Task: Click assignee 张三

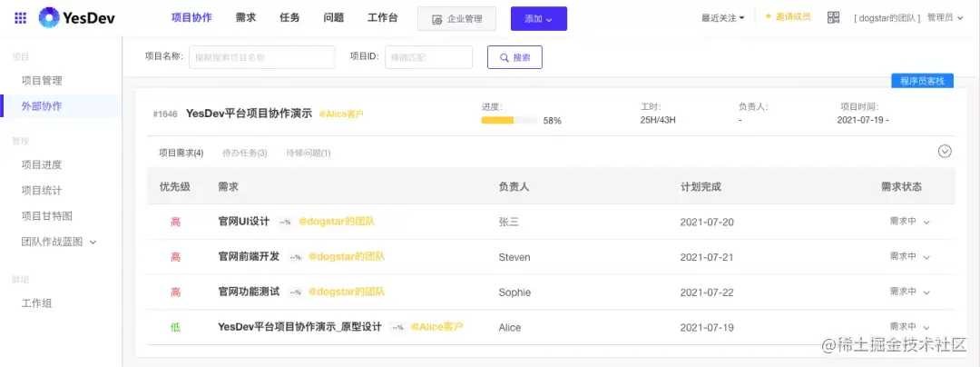Action: [x=509, y=222]
